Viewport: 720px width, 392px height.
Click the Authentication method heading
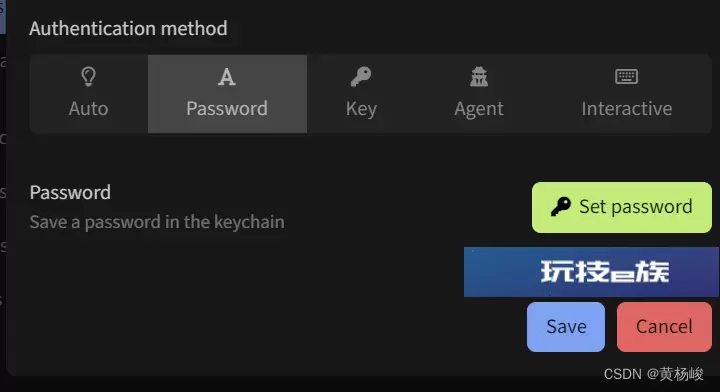128,28
